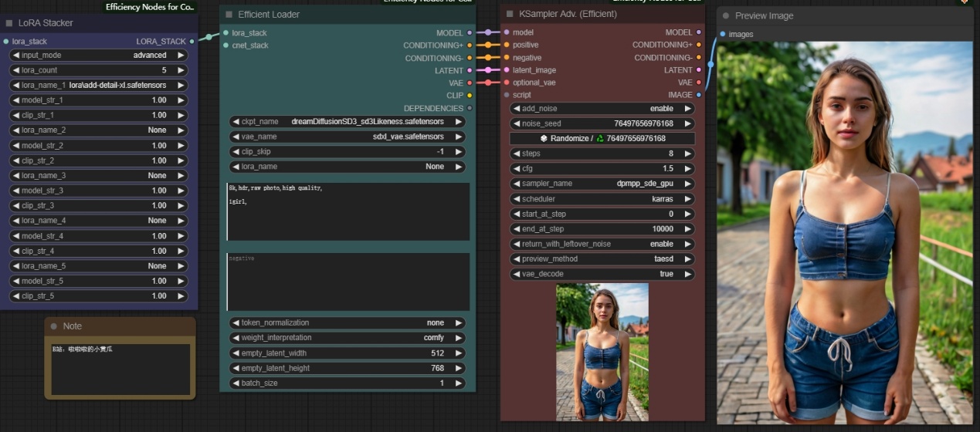Collapse the LoRA Stacker node via its dot

(x=8, y=23)
